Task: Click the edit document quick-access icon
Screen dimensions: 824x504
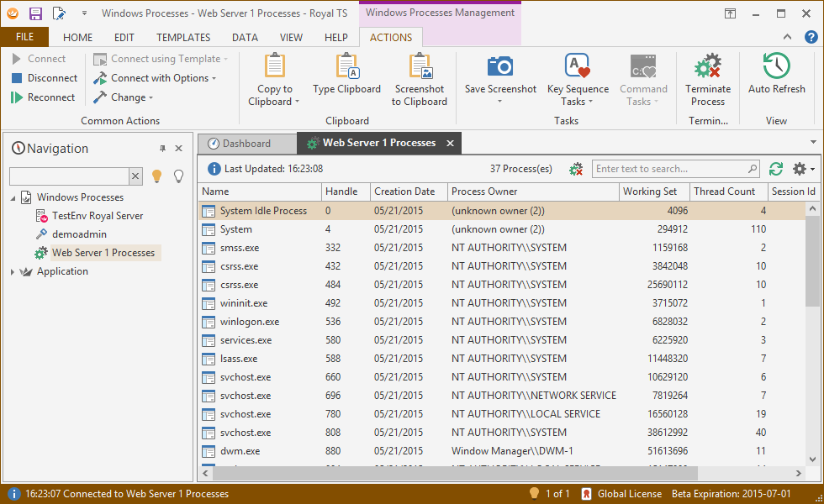Action: [x=60, y=13]
